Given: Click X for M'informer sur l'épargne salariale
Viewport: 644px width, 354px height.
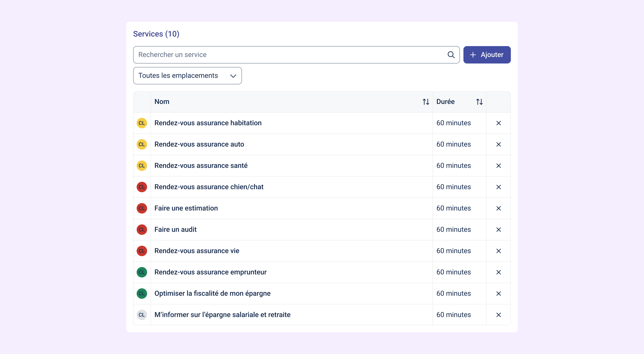Looking at the screenshot, I should pos(498,315).
